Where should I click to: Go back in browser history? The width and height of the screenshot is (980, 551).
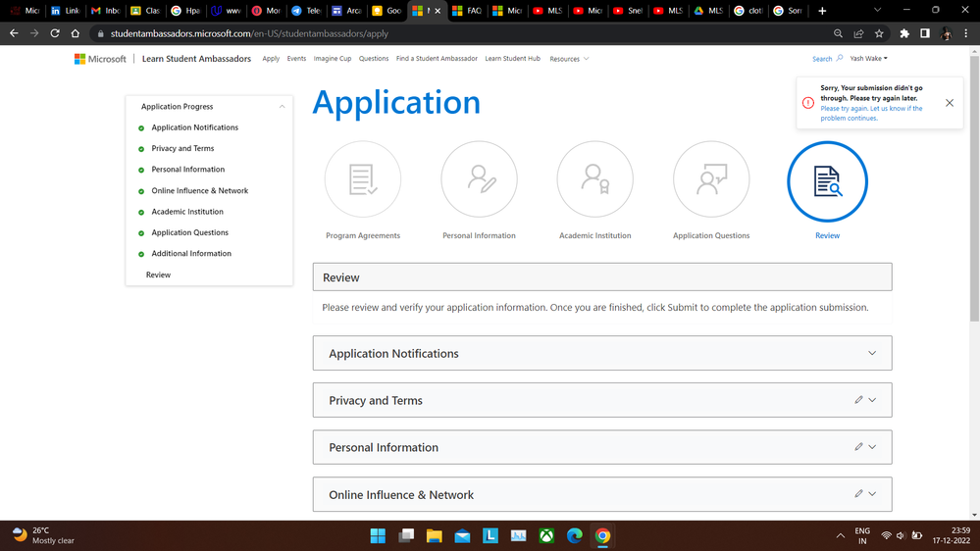[14, 33]
